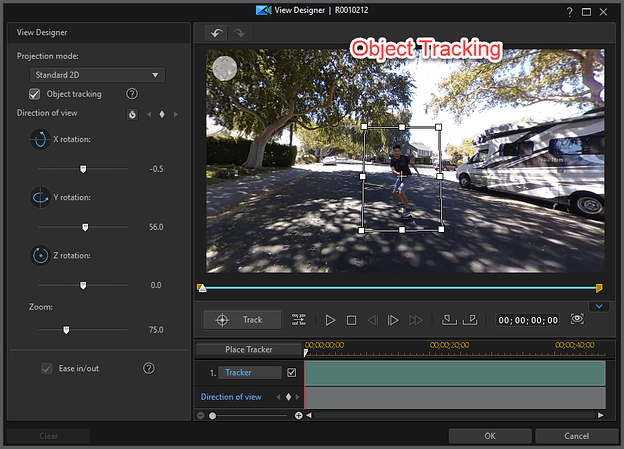This screenshot has width=624, height=449.
Task: Click the end marker on preview scrubber
Action: [x=599, y=288]
